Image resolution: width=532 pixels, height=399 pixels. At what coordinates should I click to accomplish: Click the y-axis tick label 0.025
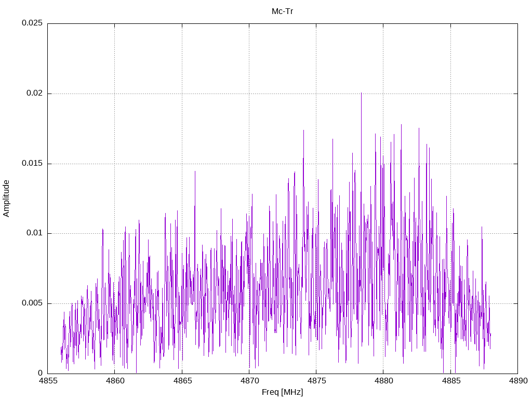32,23
